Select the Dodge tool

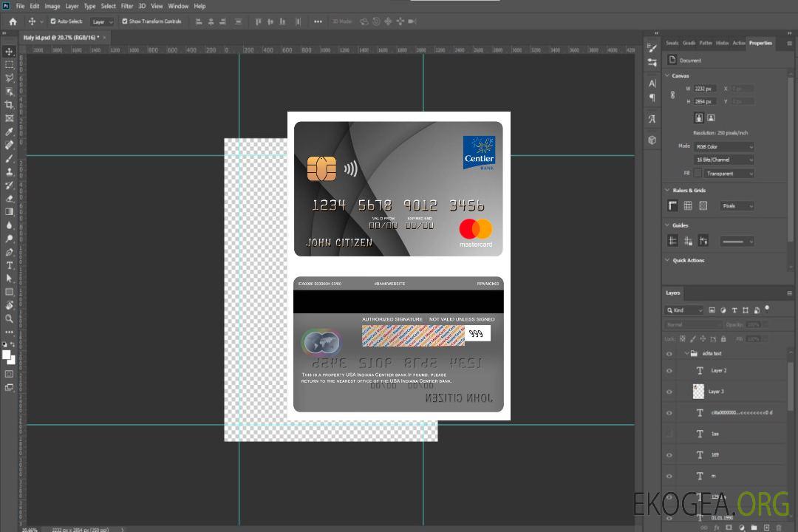point(9,238)
